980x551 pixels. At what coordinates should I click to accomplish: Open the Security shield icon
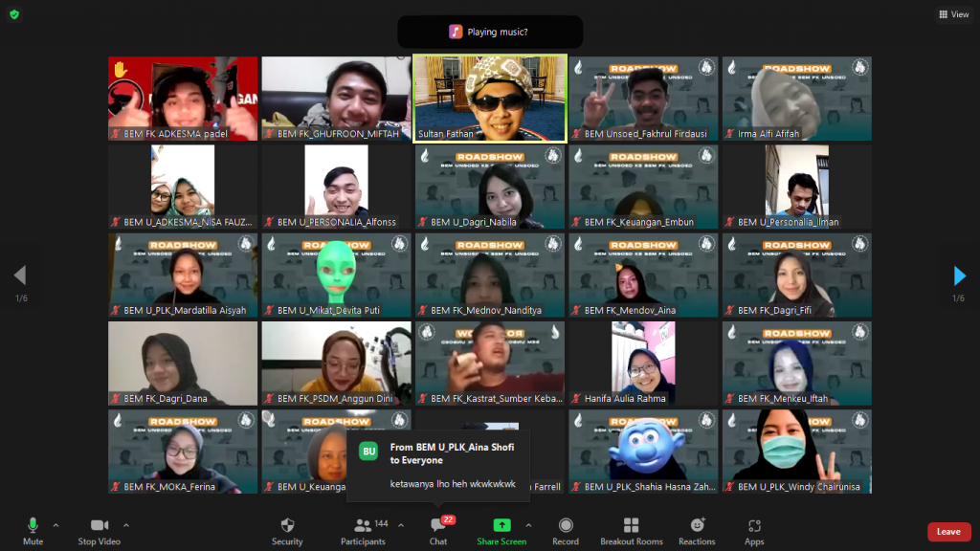(287, 526)
